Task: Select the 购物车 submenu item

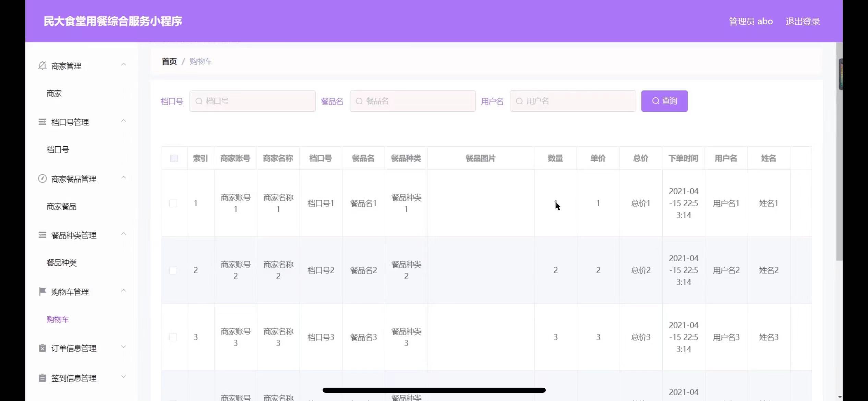Action: pos(58,319)
